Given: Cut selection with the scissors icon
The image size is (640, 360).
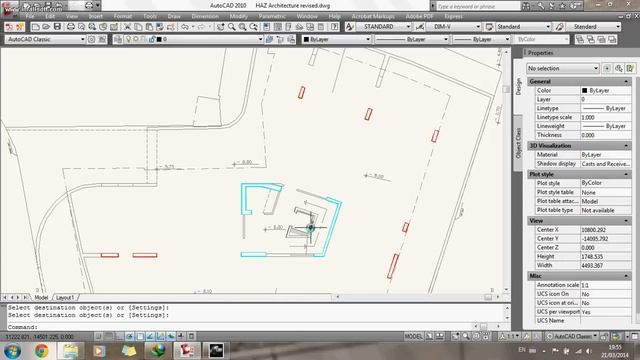Looking at the screenshot, I should click(127, 27).
